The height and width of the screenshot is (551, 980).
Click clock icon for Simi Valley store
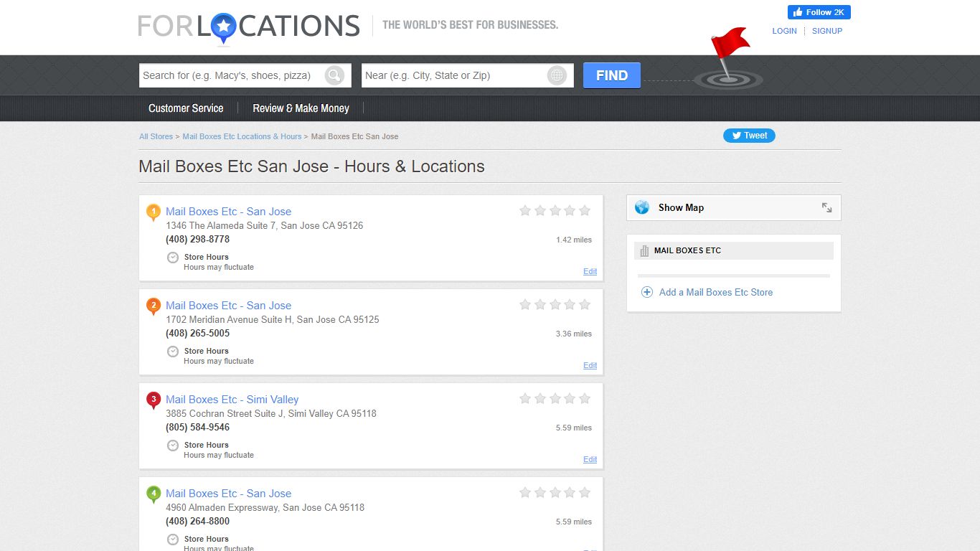pyautogui.click(x=173, y=446)
